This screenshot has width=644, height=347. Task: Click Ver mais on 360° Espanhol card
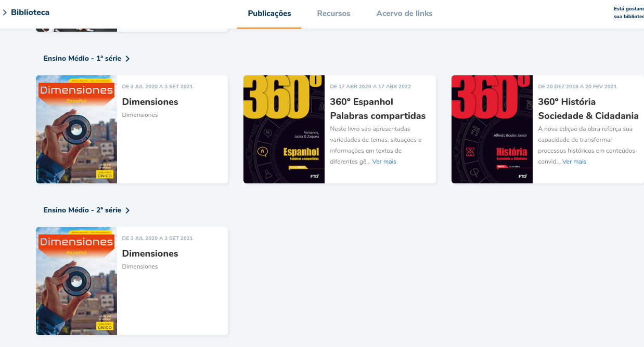click(x=384, y=162)
